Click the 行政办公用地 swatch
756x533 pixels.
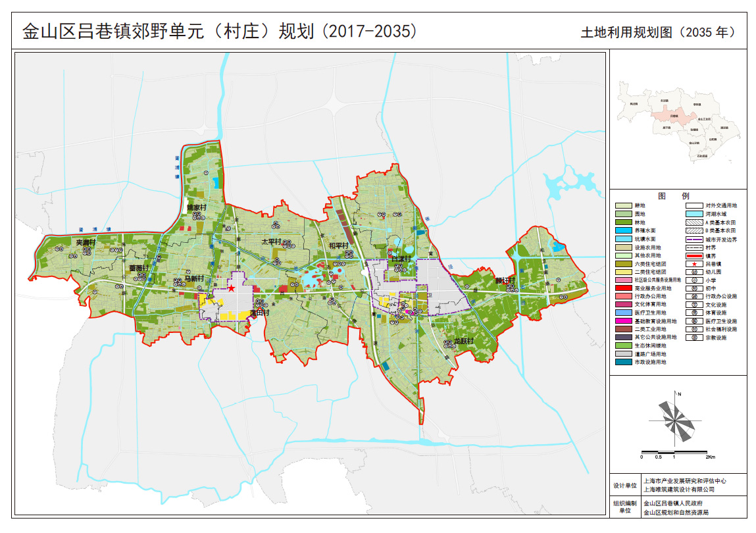point(623,297)
